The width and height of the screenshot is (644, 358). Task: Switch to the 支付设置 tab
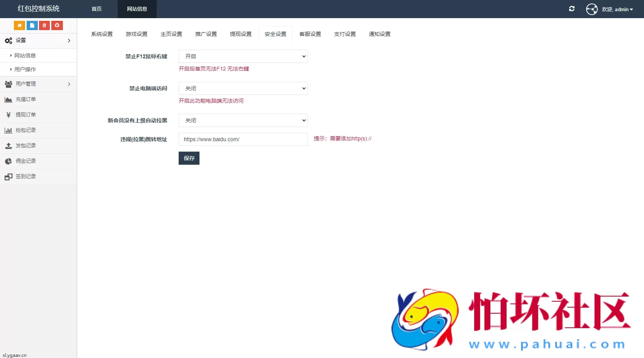tap(345, 34)
